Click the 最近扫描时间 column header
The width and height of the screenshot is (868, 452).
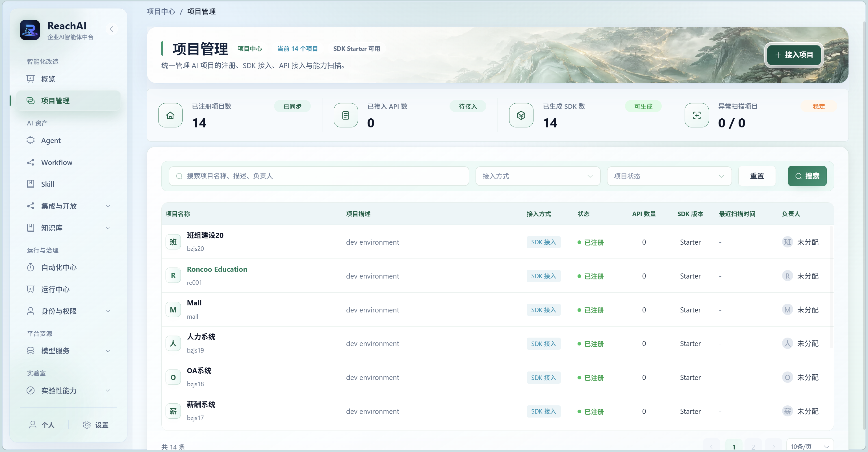click(x=737, y=214)
